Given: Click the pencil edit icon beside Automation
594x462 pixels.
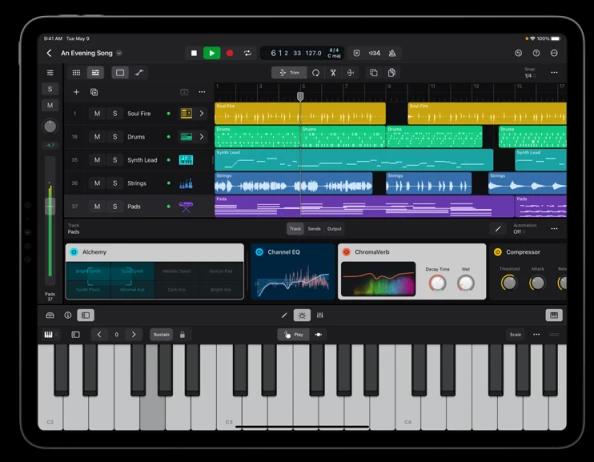Looking at the screenshot, I should click(498, 229).
